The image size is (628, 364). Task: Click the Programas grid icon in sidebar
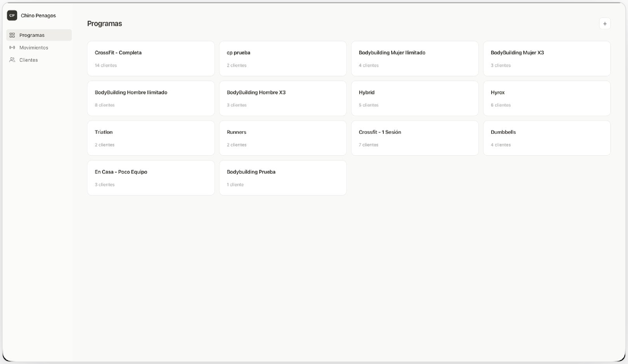(x=12, y=35)
